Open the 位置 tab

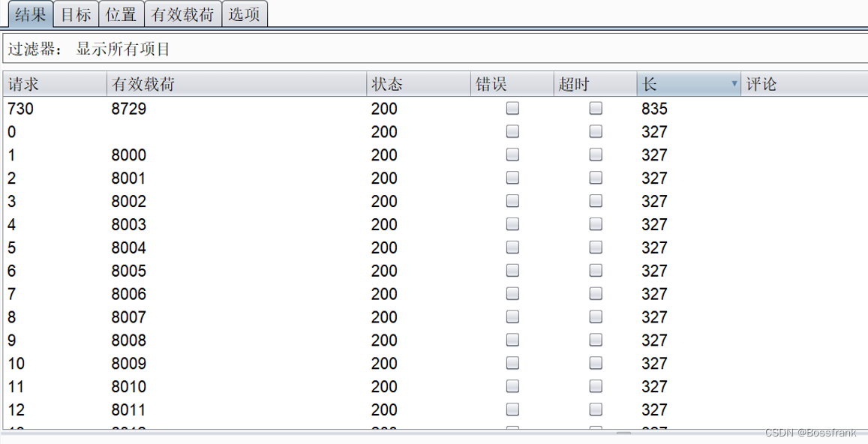point(122,14)
